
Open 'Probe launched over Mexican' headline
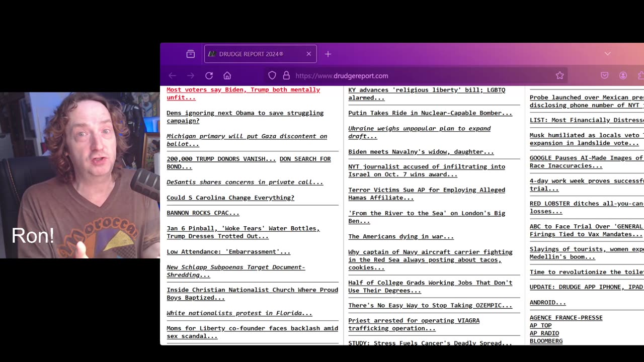(x=587, y=101)
